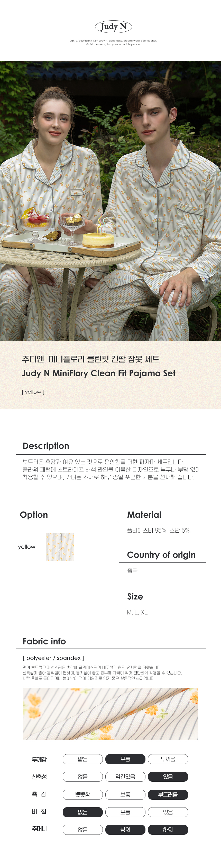The image size is (221, 868).
Task: Select 있음 in the 비침 row
Action: (x=168, y=812)
